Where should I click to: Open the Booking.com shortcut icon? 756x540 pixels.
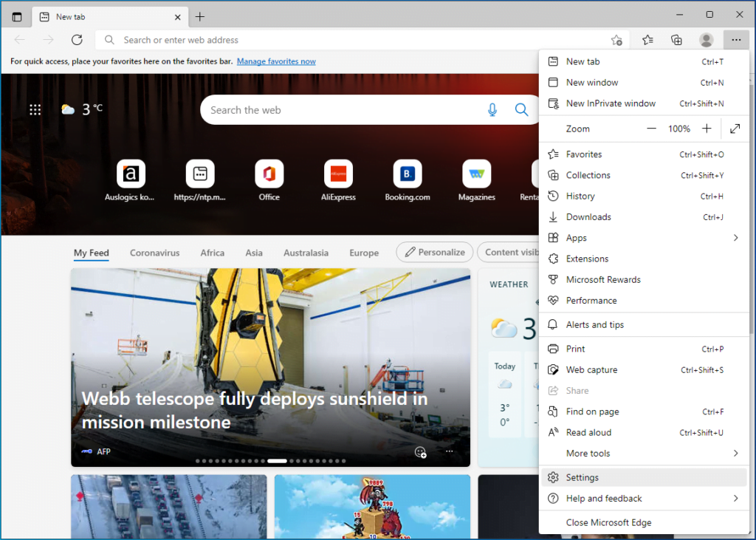click(x=407, y=174)
